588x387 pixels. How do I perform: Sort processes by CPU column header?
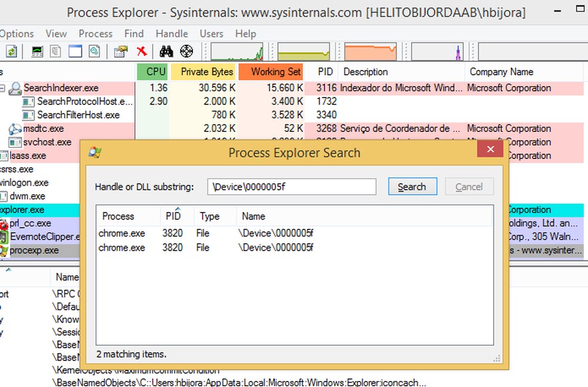[x=152, y=72]
